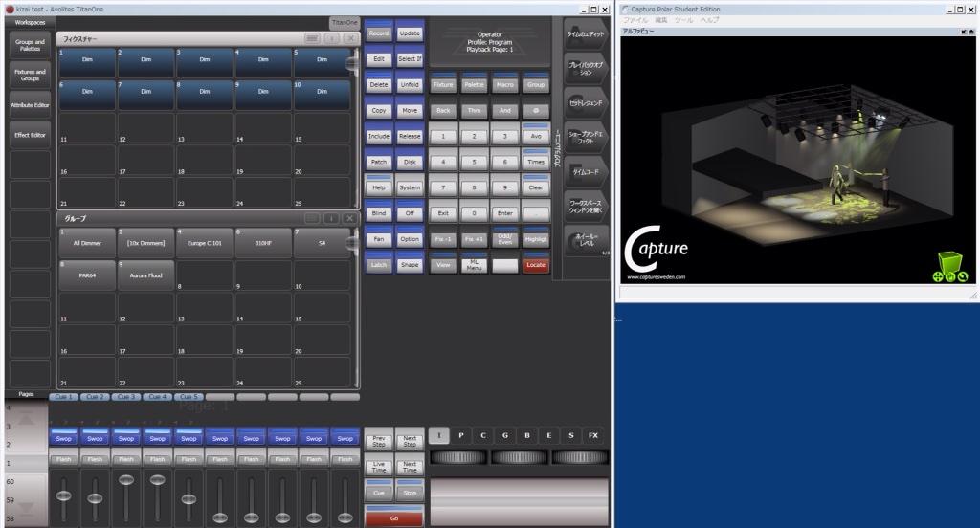Click the Next Step button
The height and width of the screenshot is (528, 980).
pyautogui.click(x=410, y=441)
